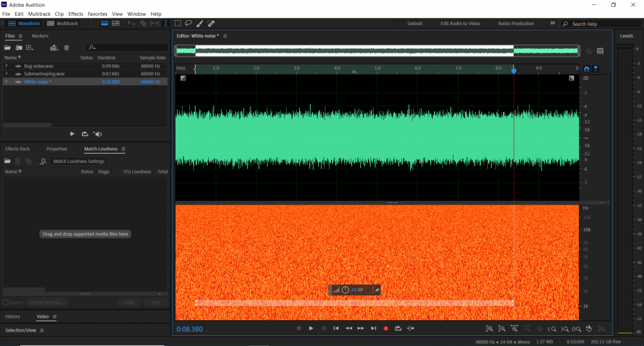Open the workspace overflow chevron menu

click(x=553, y=23)
